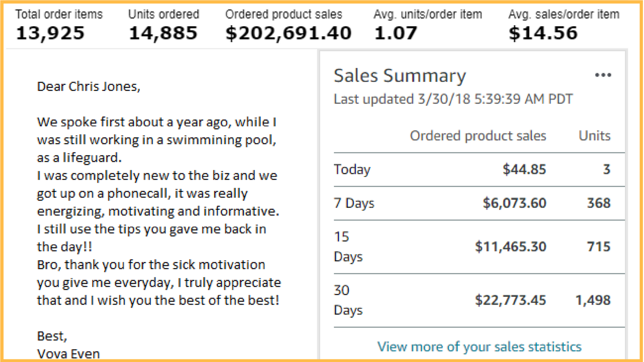Open the Sales Summary three-dot menu
The height and width of the screenshot is (362, 644).
(603, 75)
